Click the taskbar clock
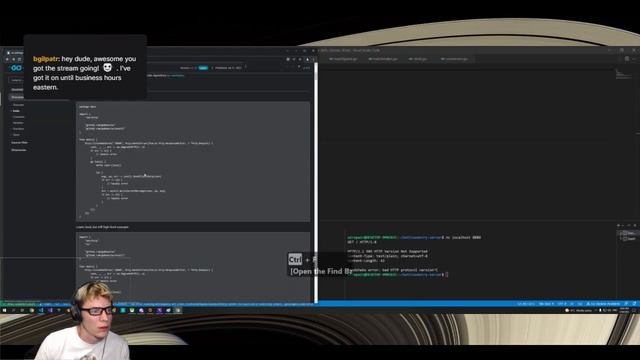Viewport: 640px width, 360px height. point(624,311)
